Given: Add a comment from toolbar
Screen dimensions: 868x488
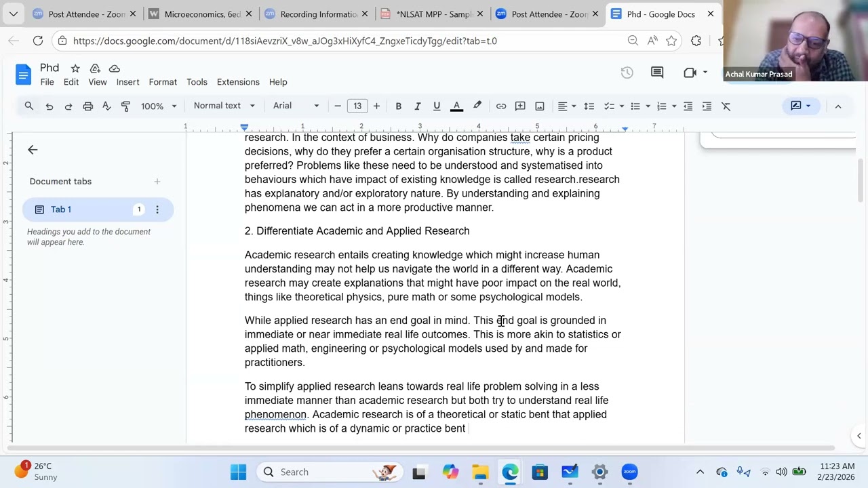Looking at the screenshot, I should tap(520, 106).
